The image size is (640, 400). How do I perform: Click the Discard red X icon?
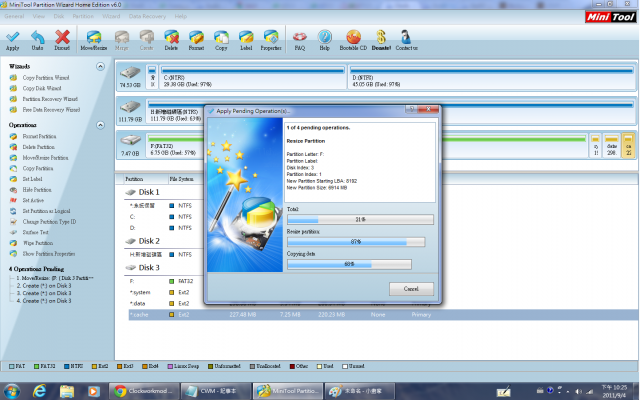62,37
